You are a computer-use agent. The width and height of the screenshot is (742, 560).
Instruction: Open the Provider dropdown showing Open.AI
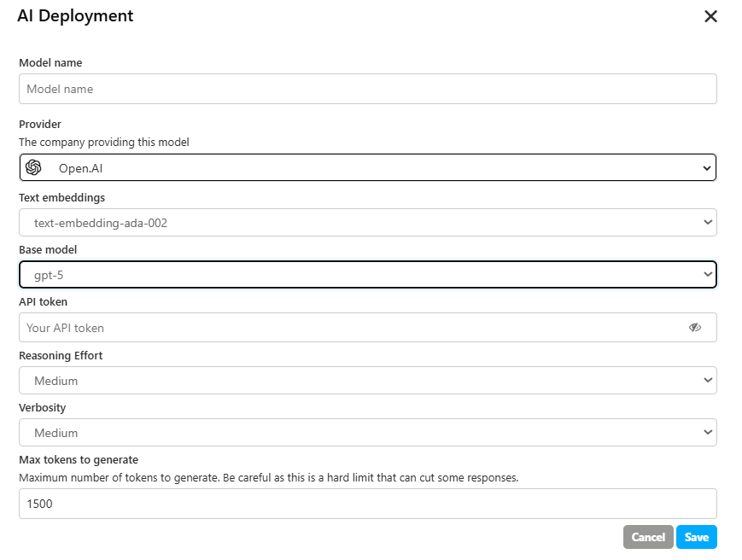(368, 167)
